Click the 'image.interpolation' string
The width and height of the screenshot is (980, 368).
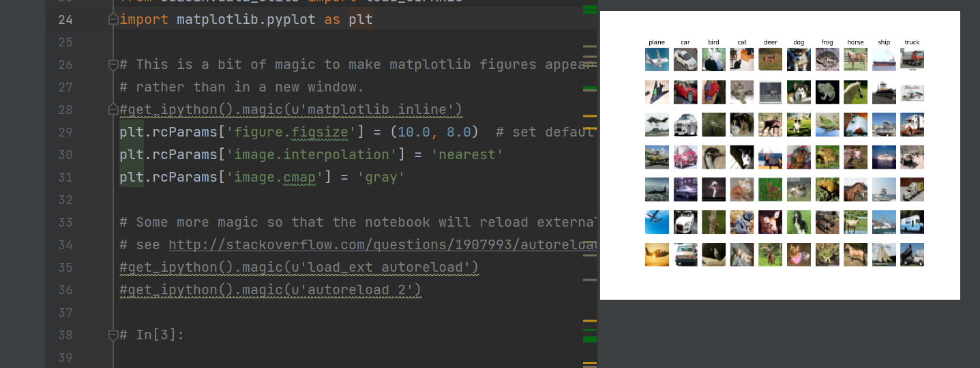click(312, 155)
